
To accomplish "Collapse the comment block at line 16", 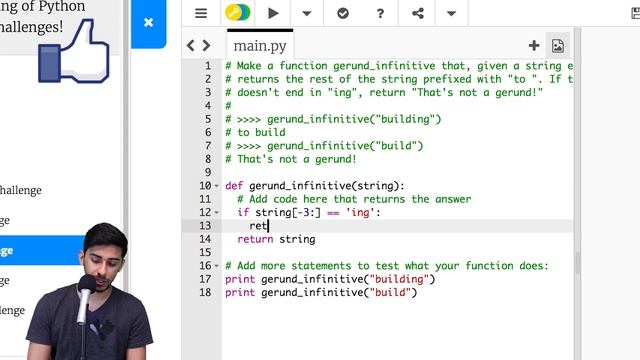I will click(x=217, y=266).
